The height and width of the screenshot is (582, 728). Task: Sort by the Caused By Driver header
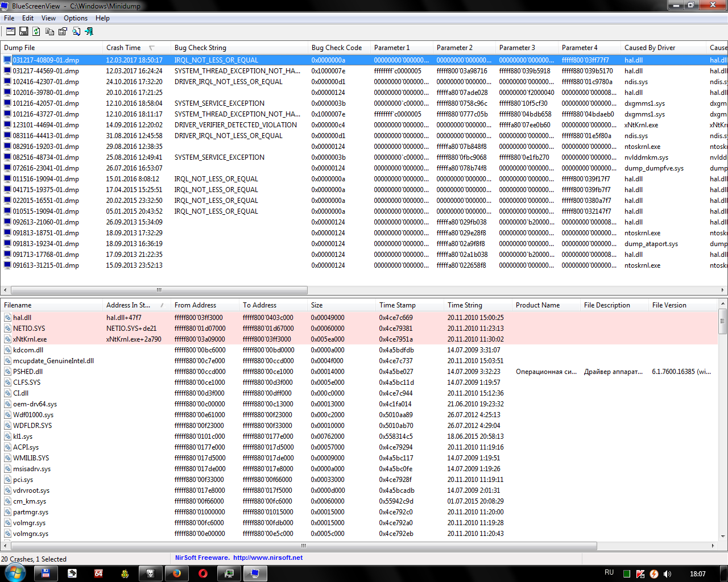click(x=664, y=48)
